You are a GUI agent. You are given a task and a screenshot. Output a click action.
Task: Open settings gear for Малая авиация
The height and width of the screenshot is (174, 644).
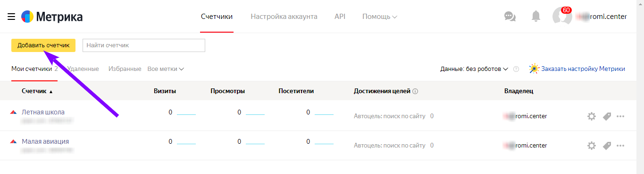coord(592,146)
